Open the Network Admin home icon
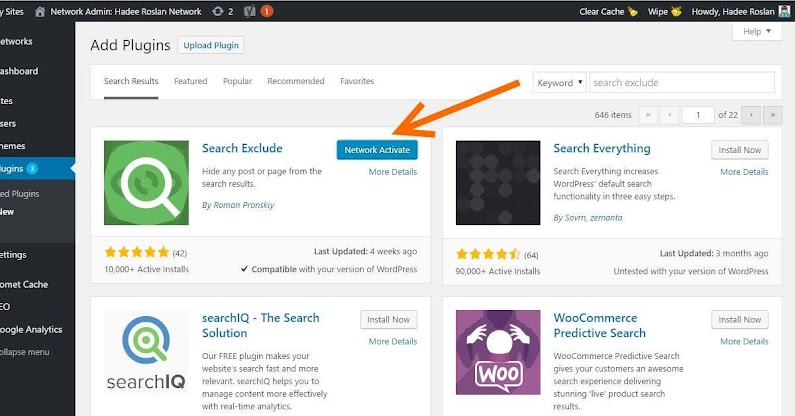Screen dimensions: 795x416 (x=40, y=11)
